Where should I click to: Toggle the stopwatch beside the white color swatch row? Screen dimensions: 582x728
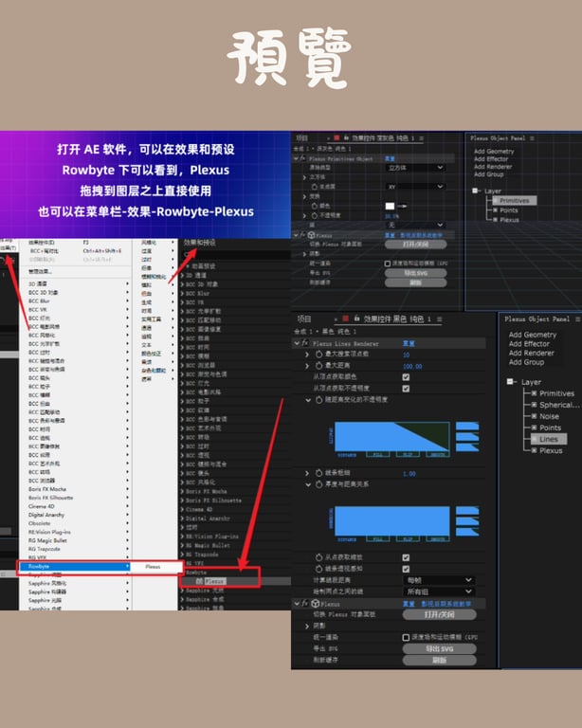point(314,205)
